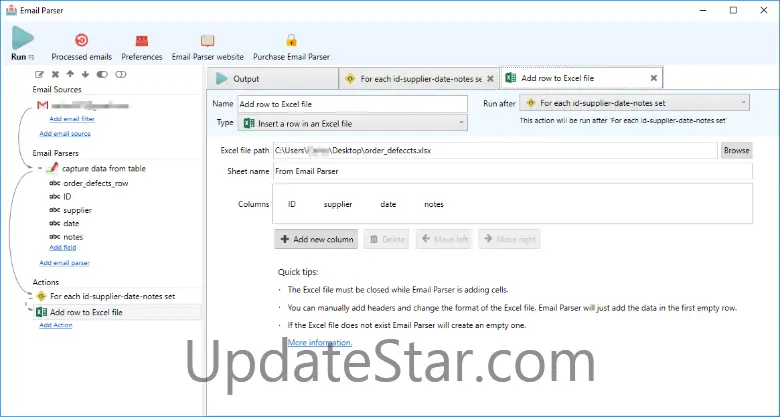
Task: Select the notes column in Columns box
Action: pos(434,204)
